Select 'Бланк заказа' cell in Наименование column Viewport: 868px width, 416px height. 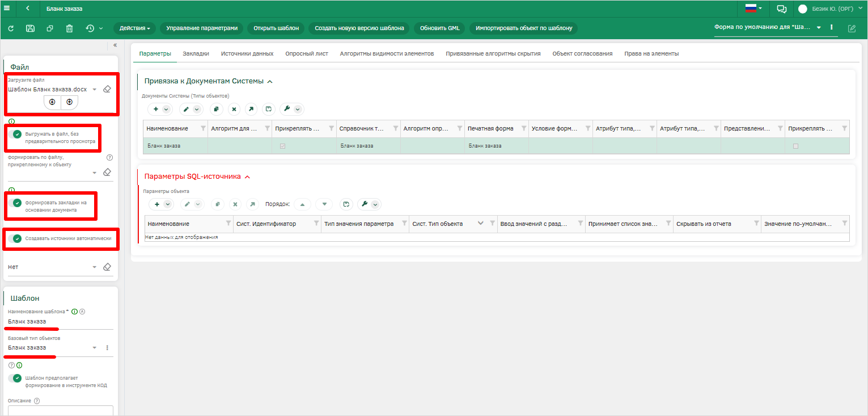(175, 146)
